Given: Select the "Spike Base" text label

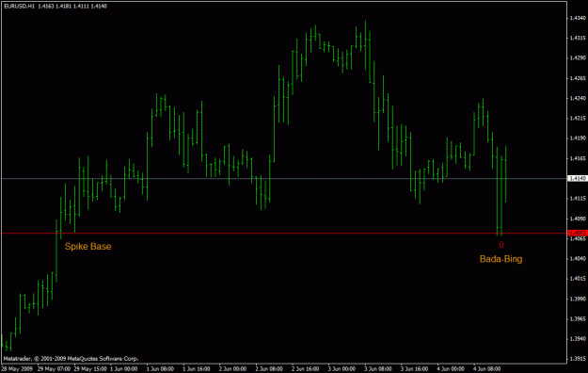Looking at the screenshot, I should (x=88, y=247).
